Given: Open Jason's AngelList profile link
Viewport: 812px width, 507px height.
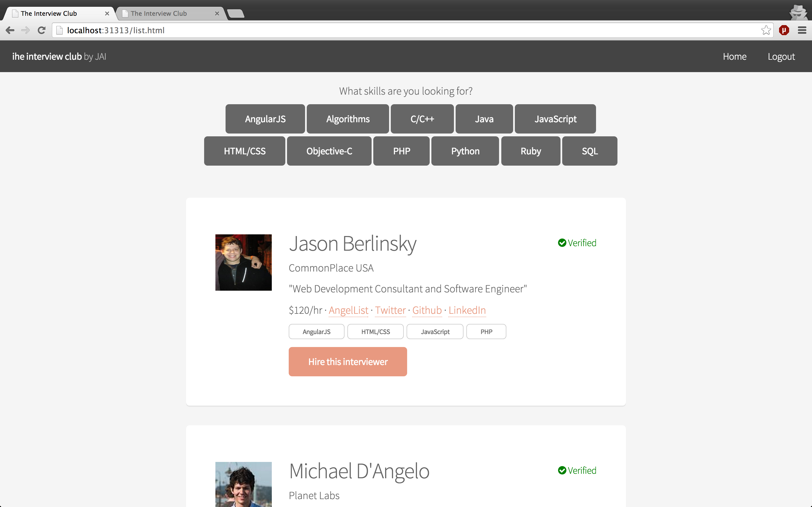Looking at the screenshot, I should coord(348,310).
